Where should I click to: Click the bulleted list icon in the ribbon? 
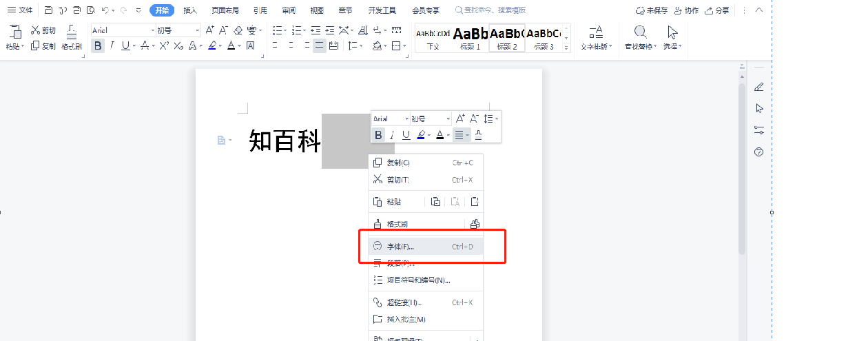pos(277,30)
